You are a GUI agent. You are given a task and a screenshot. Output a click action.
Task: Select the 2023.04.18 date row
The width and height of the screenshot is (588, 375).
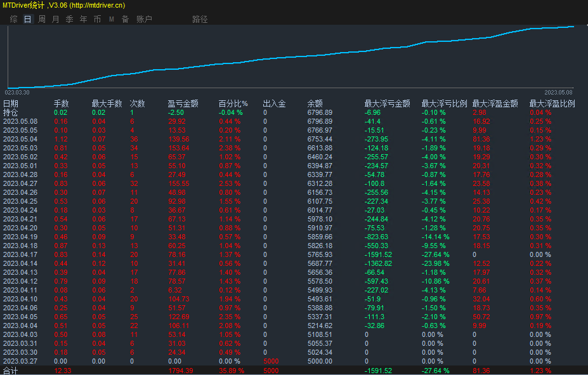point(294,246)
